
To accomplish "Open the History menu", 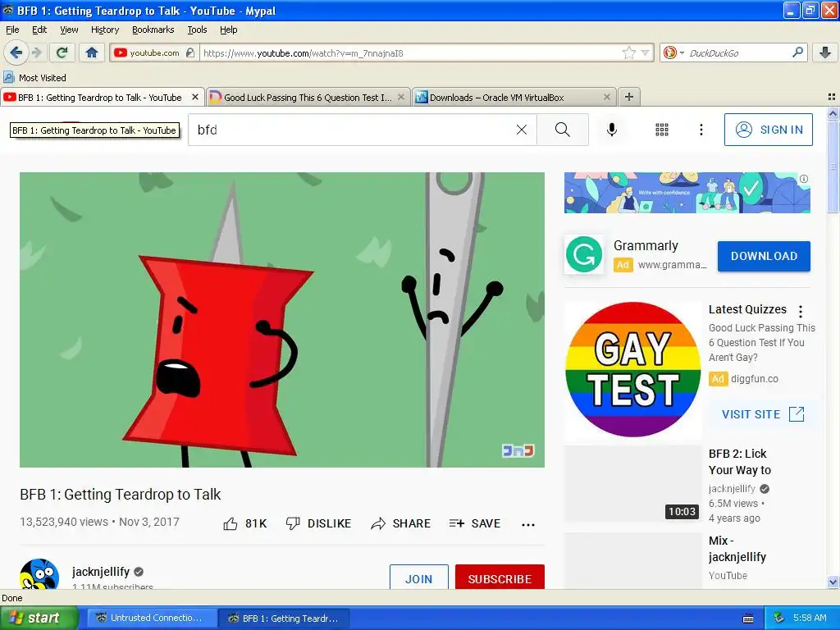I will (x=104, y=30).
